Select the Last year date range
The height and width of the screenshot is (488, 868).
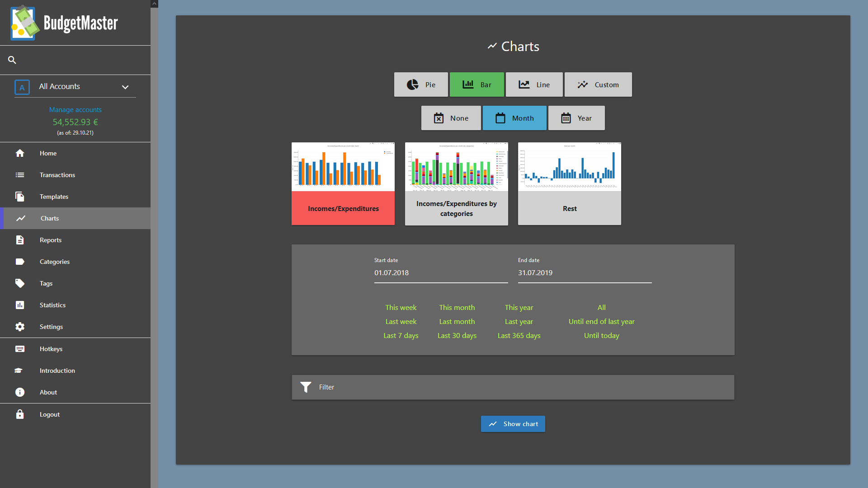[519, 321]
